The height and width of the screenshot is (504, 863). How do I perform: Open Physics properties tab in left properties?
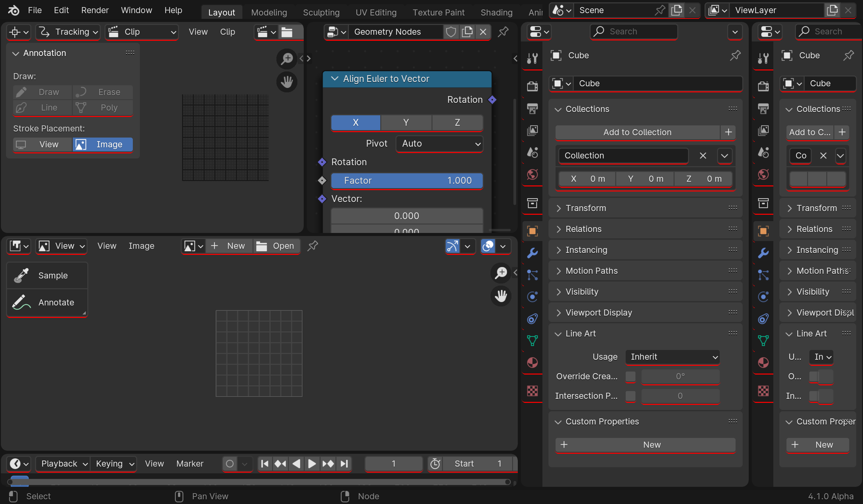click(532, 297)
